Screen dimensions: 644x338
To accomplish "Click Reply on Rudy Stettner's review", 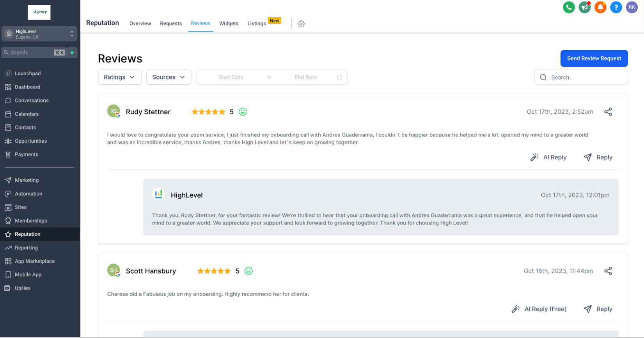I will (598, 157).
